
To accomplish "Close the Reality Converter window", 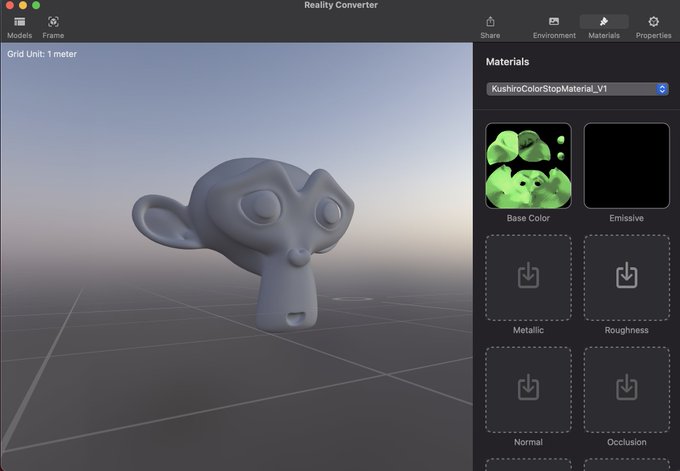I will coord(10,5).
